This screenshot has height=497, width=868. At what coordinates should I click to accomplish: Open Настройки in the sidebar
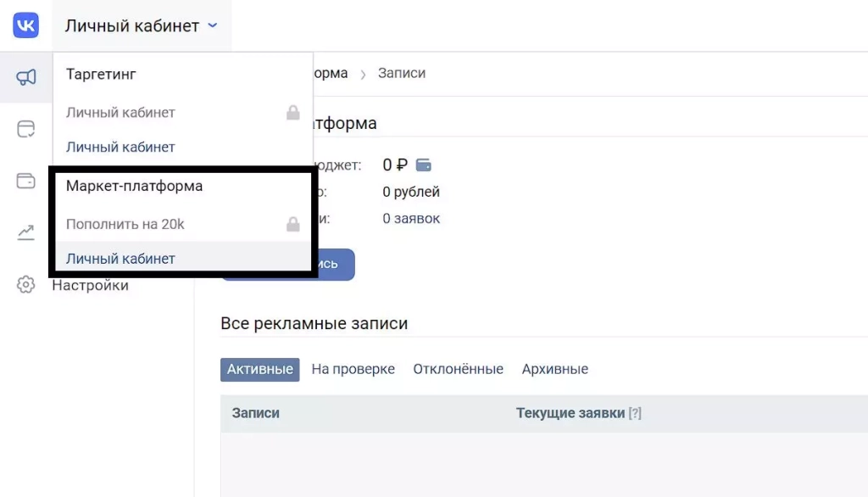click(90, 285)
